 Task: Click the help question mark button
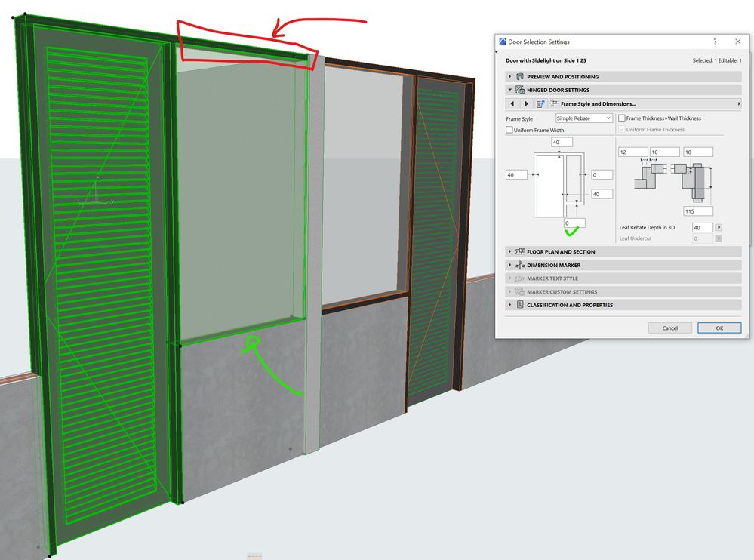click(x=715, y=42)
